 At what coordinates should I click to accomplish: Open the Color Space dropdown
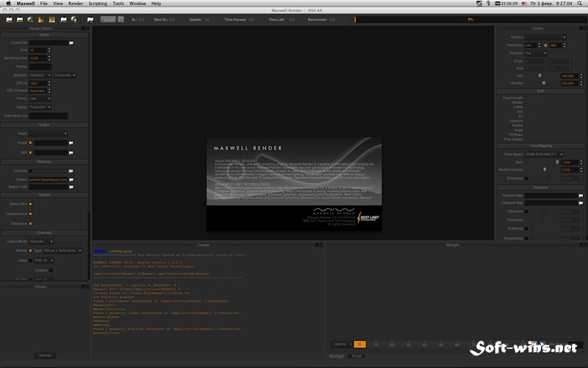[544, 155]
